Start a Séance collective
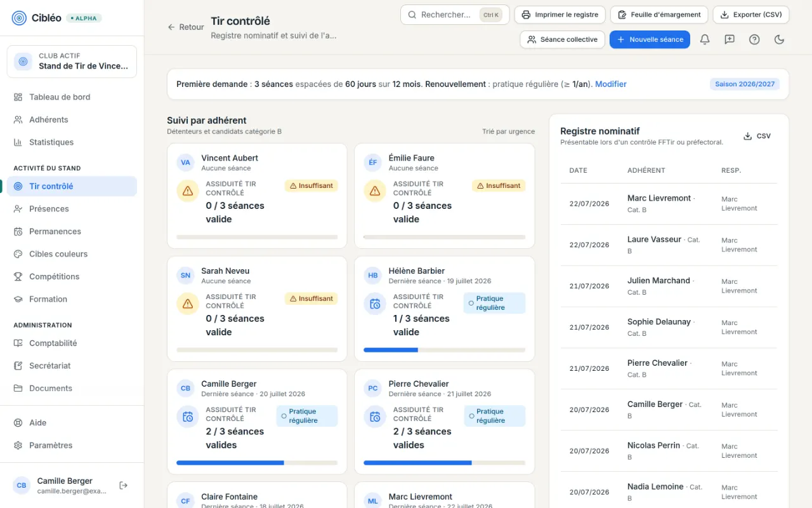This screenshot has height=508, width=812. (x=562, y=39)
